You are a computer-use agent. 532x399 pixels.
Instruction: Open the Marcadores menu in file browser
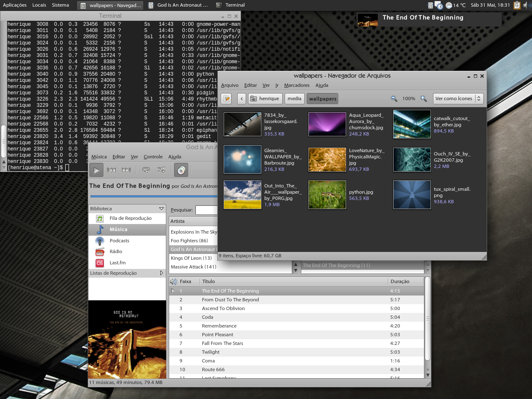point(297,85)
